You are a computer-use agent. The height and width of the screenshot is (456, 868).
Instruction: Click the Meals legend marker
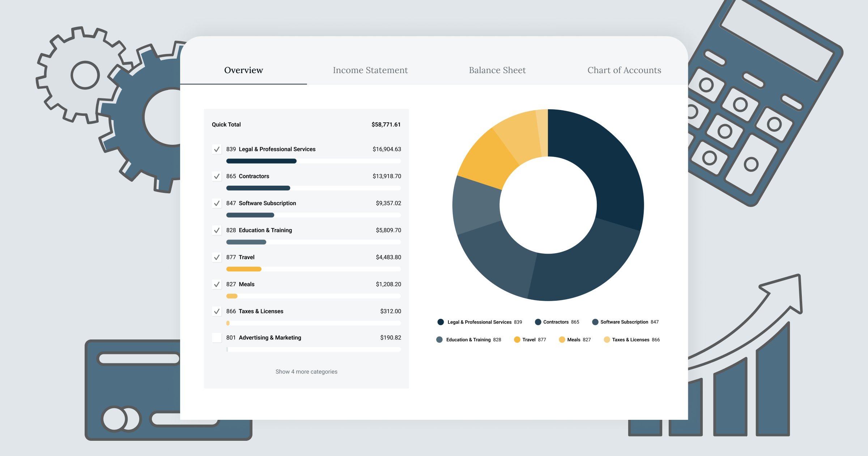(x=562, y=339)
